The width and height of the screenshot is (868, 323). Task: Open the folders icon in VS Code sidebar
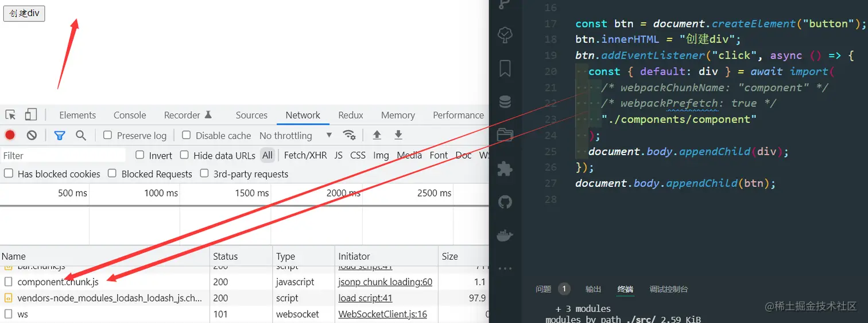505,135
